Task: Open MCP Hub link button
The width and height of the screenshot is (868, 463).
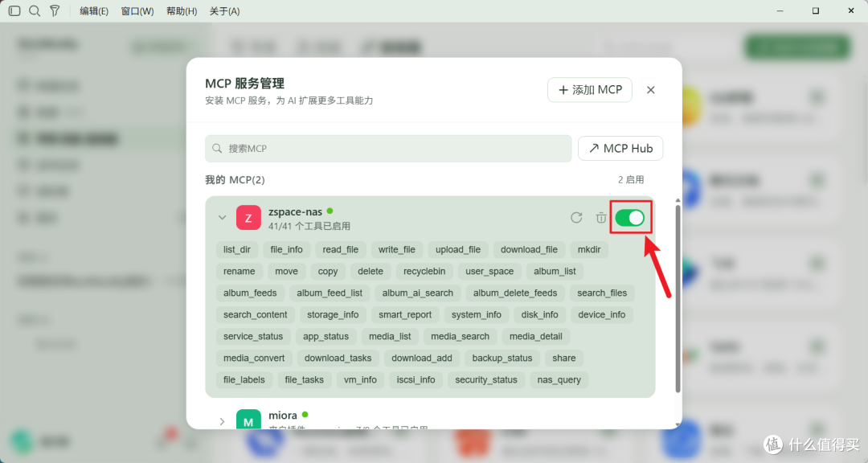Action: pos(620,149)
